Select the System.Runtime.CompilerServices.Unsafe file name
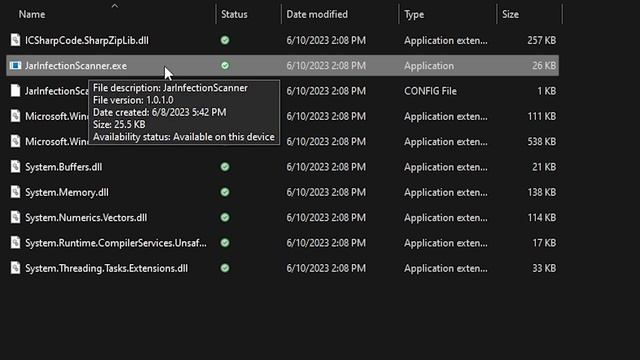Viewport: 640px width, 360px height. [116, 243]
